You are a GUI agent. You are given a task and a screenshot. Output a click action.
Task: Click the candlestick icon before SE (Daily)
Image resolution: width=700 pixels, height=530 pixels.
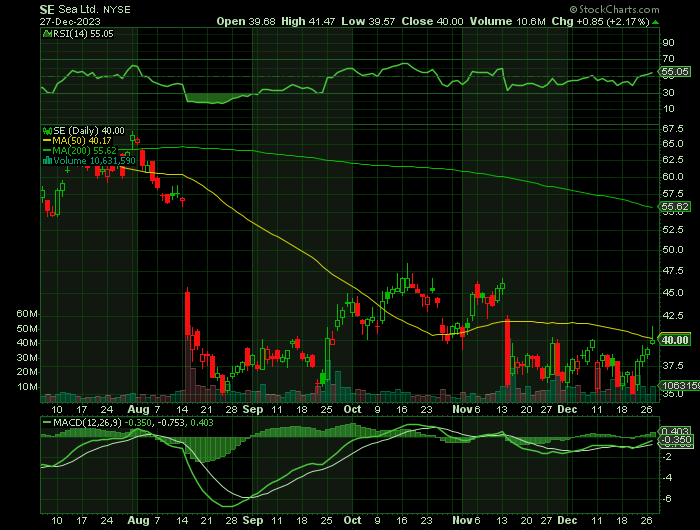click(47, 131)
